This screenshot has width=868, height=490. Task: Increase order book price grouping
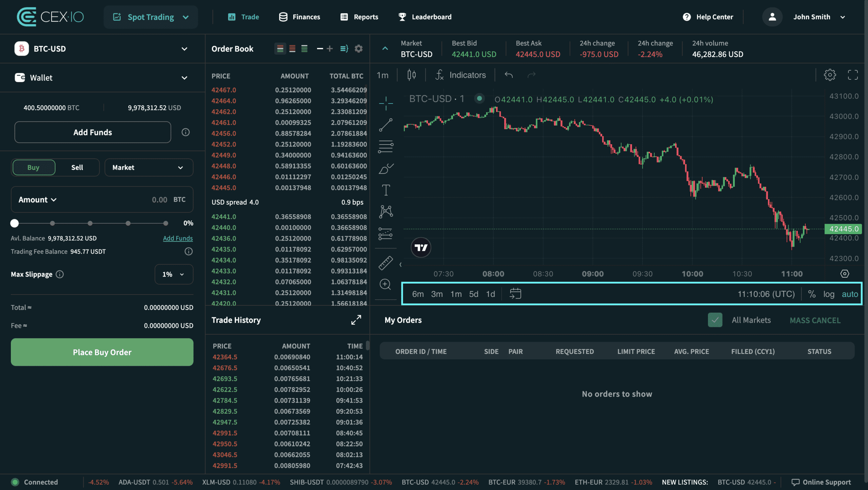[x=330, y=49]
